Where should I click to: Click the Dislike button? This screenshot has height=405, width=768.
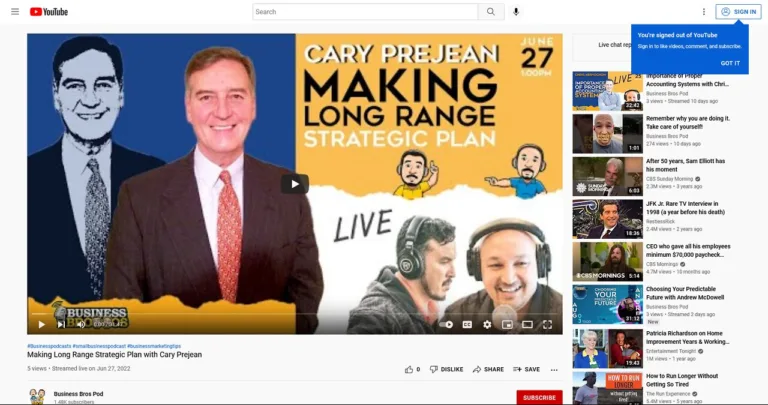446,369
